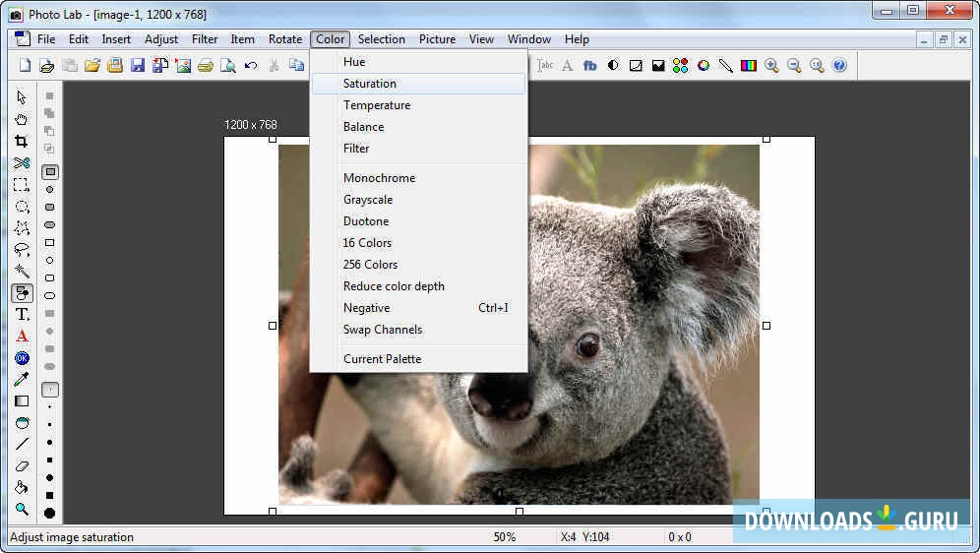
Task: Select the crop tool
Action: tap(22, 141)
